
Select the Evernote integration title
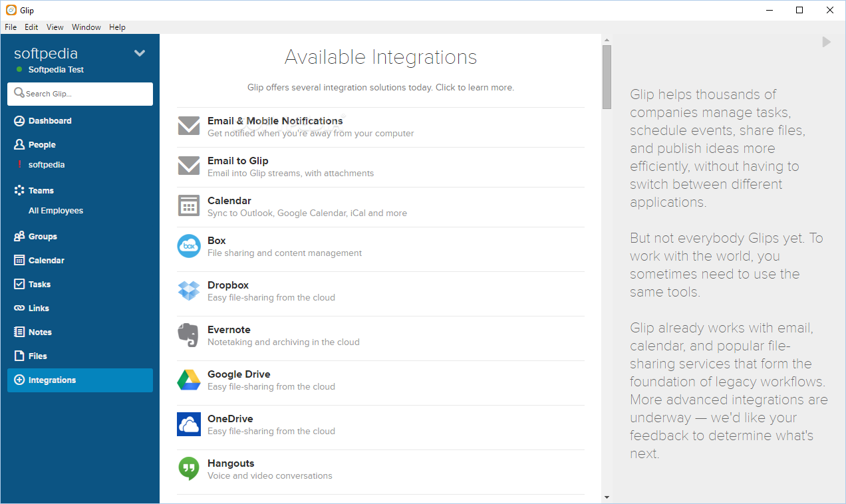pyautogui.click(x=229, y=330)
